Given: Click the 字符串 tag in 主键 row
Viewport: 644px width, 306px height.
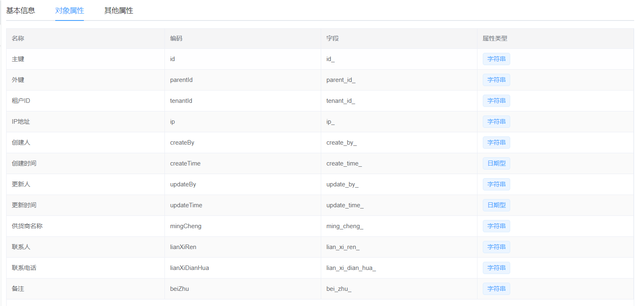Looking at the screenshot, I should [x=496, y=59].
